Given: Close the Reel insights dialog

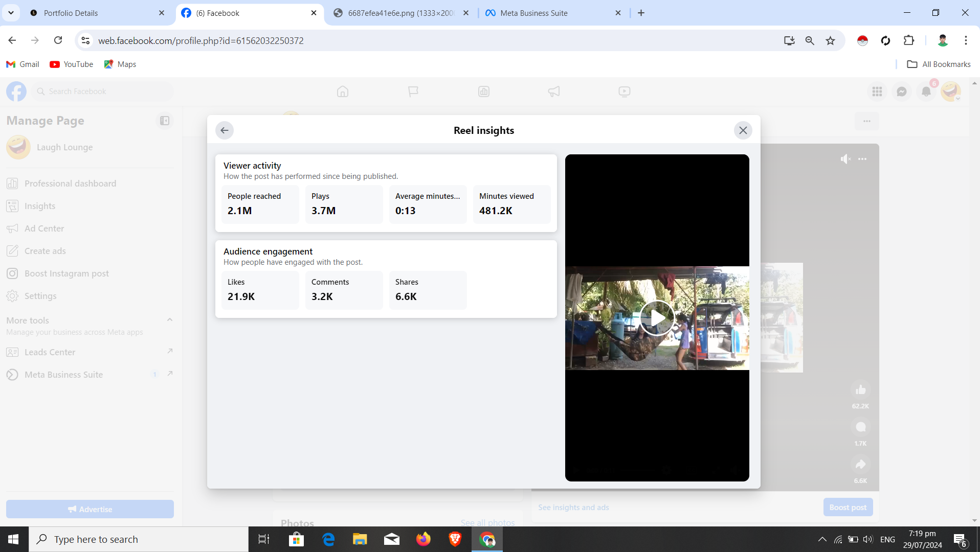Looking at the screenshot, I should (743, 130).
